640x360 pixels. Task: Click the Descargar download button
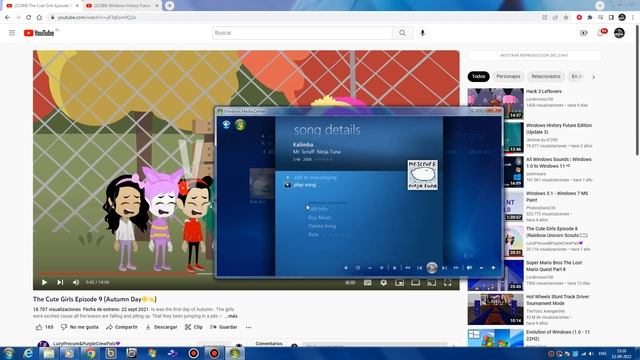[x=161, y=327]
